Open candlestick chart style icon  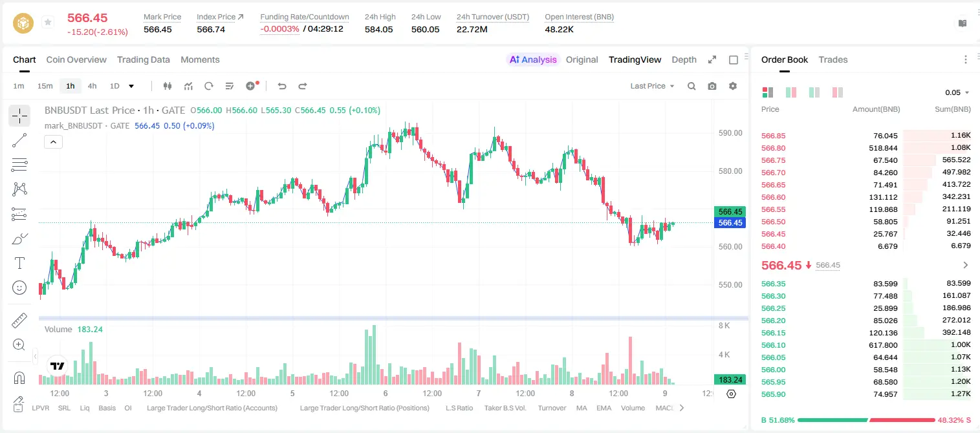point(168,86)
